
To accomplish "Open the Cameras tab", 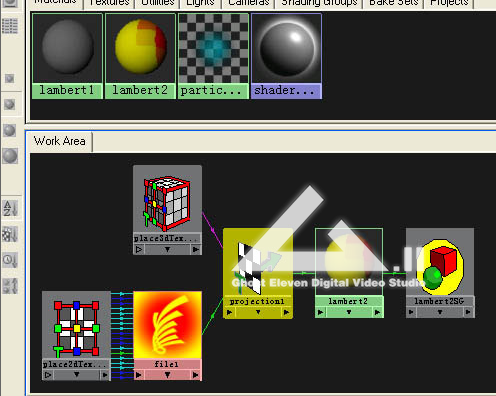I will coord(249,3).
